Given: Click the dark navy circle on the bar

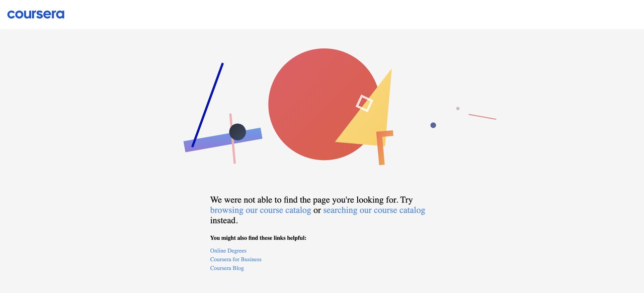Looking at the screenshot, I should pos(237,132).
